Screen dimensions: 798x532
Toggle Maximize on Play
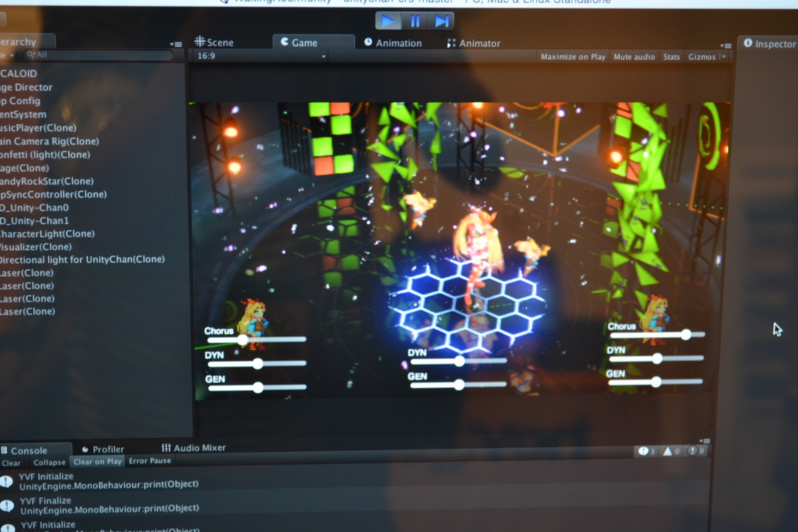pos(573,57)
